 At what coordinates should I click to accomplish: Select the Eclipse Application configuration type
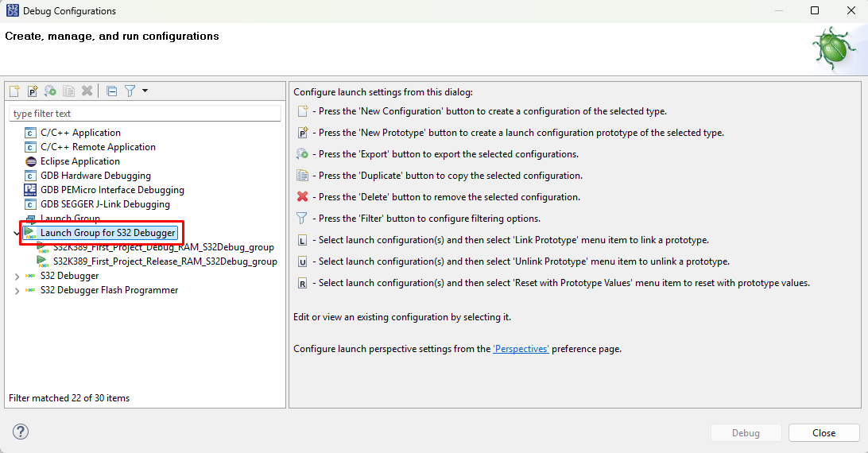[80, 161]
